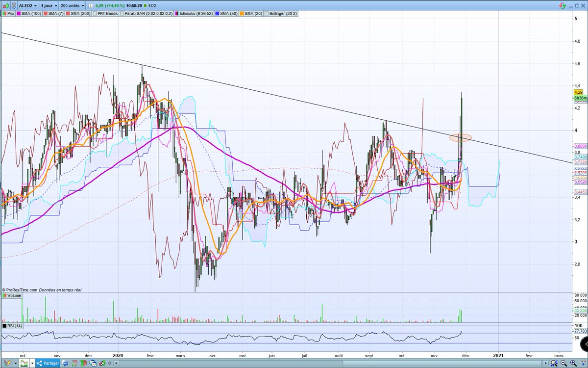
Task: Toggle the SMA (100) indicator chip
Action: tap(29, 14)
